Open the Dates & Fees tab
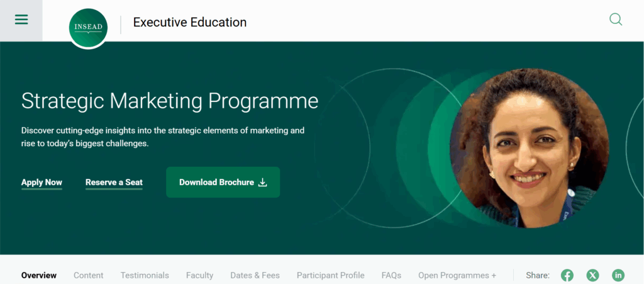This screenshot has height=284, width=644. click(255, 275)
